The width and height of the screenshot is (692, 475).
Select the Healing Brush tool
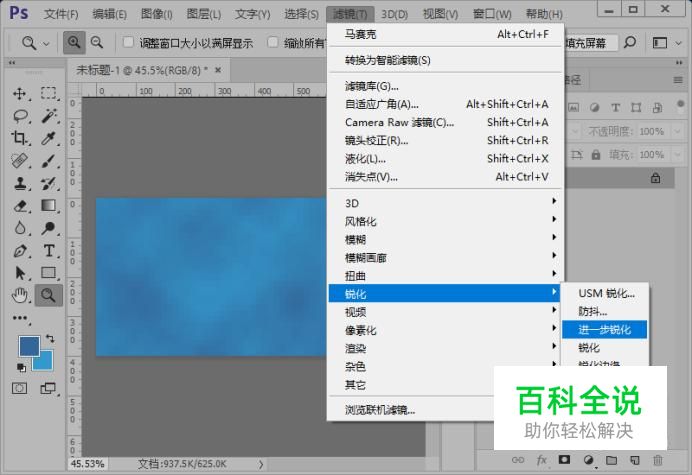(x=19, y=161)
